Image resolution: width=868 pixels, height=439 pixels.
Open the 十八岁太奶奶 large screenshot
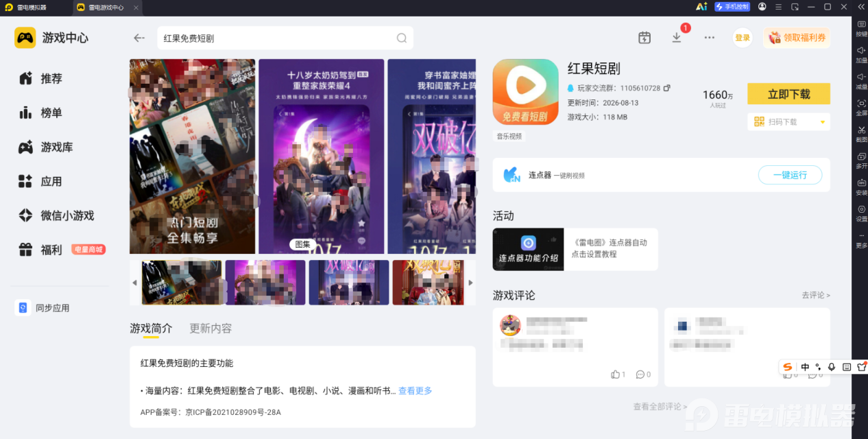[x=321, y=156]
